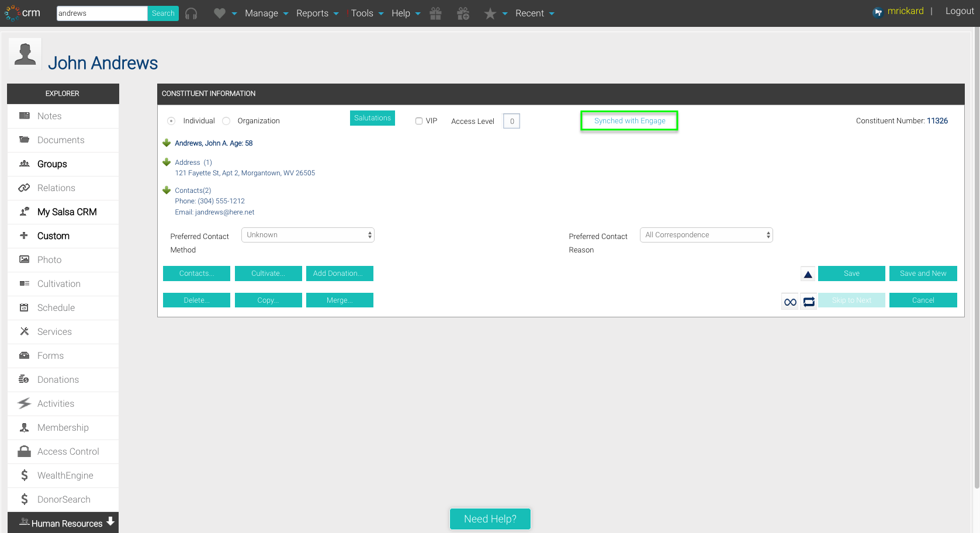Open Cultivation section in sidebar
Viewport: 980px width, 533px height.
tap(63, 284)
